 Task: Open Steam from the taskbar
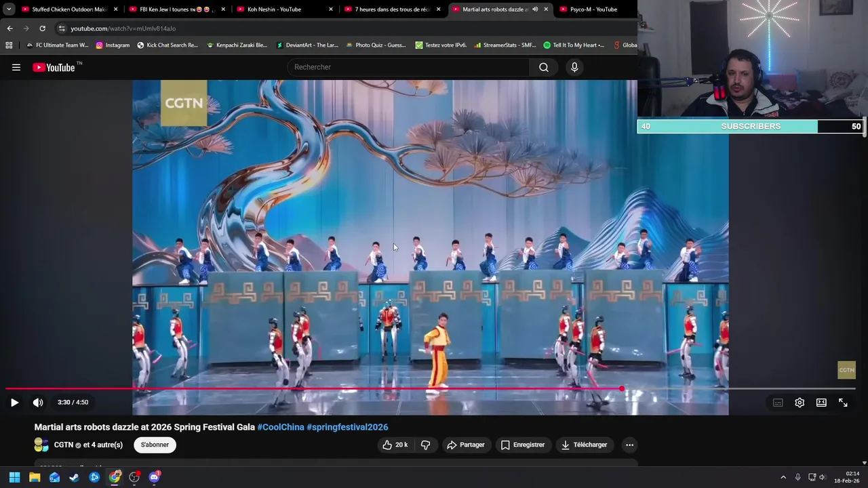[75, 477]
